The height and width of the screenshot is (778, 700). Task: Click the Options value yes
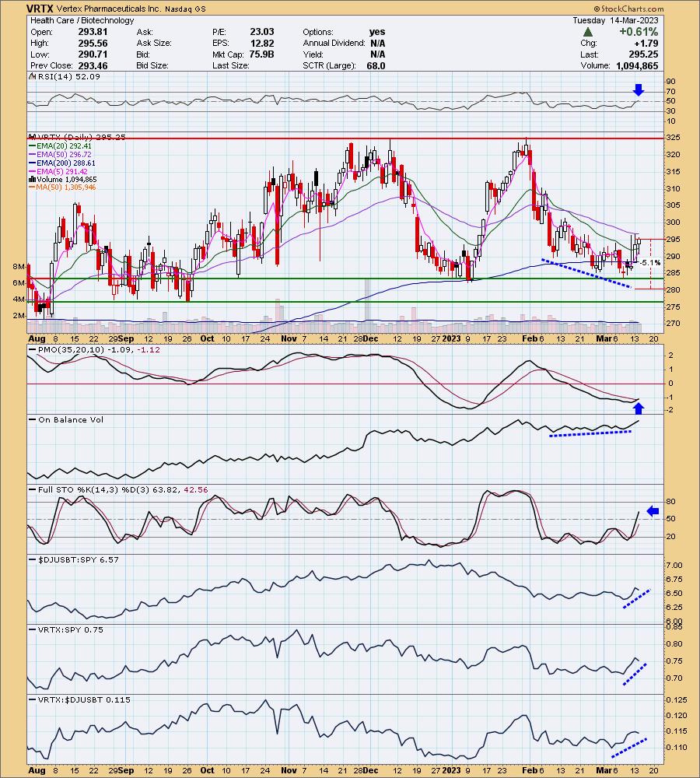[377, 32]
